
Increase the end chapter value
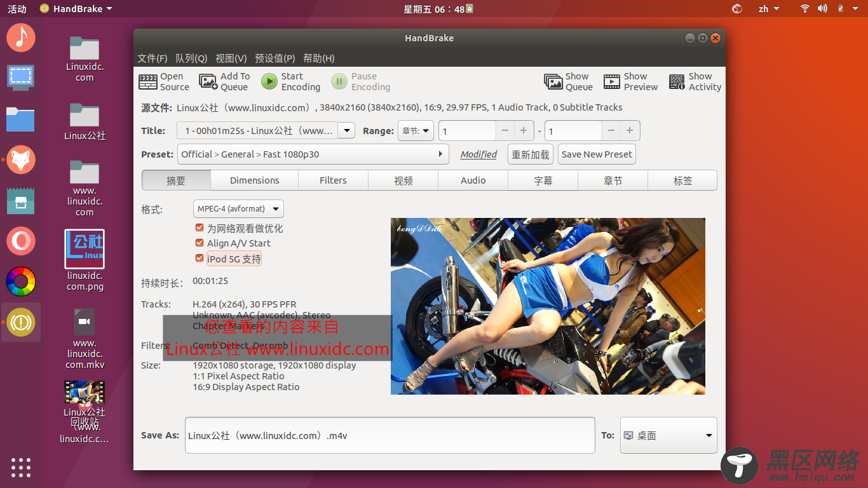pos(630,131)
